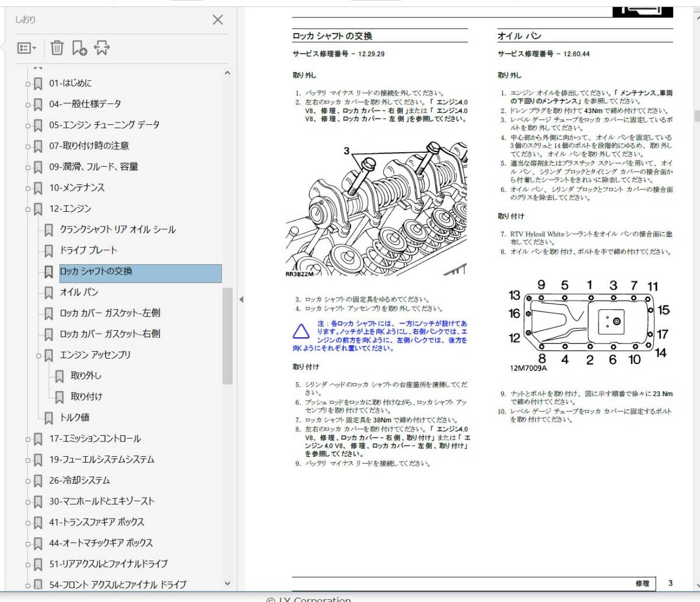Go to 07-取り付け時の注意 bookmark
Screen dimensions: 700x602
coord(89,146)
